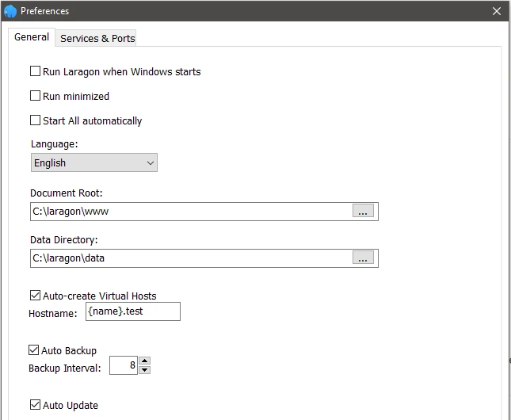The image size is (511, 420).
Task: Click the Backup Interval: label
Action: 65,368
